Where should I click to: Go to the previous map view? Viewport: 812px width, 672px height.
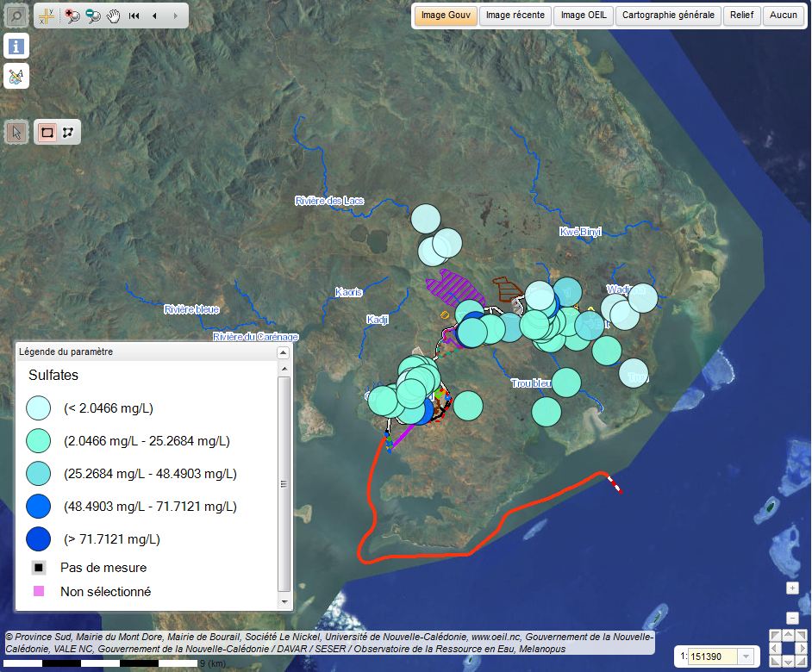tap(154, 16)
